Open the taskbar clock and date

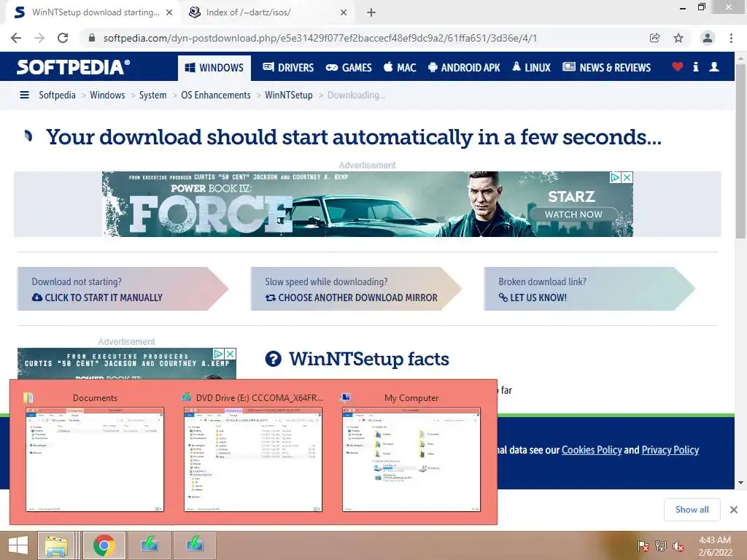pos(715,546)
